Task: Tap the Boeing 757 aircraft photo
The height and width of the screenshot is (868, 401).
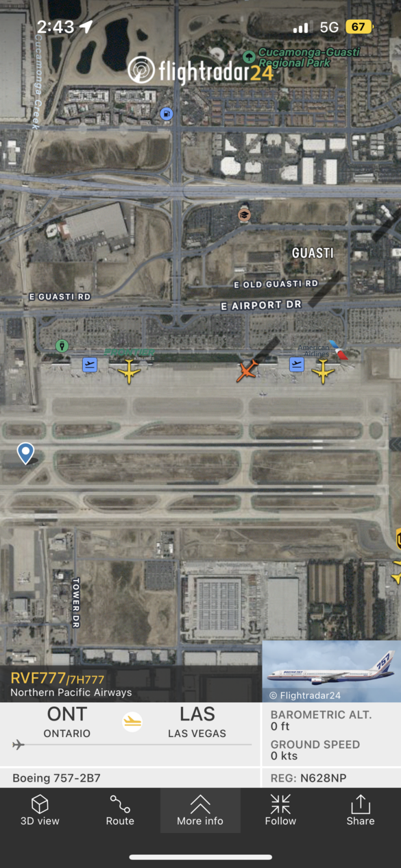Action: click(x=332, y=671)
